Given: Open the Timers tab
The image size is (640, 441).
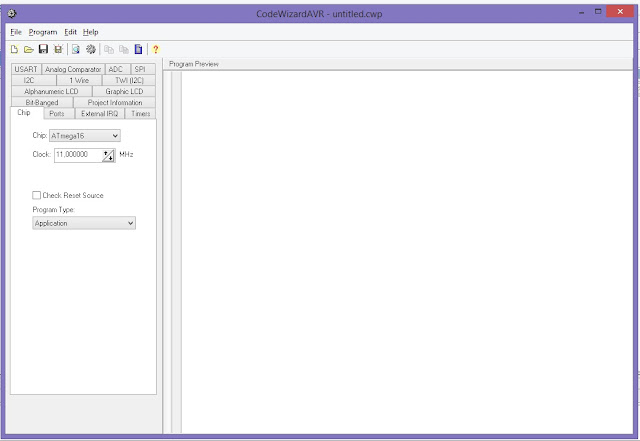Looking at the screenshot, I should [140, 113].
